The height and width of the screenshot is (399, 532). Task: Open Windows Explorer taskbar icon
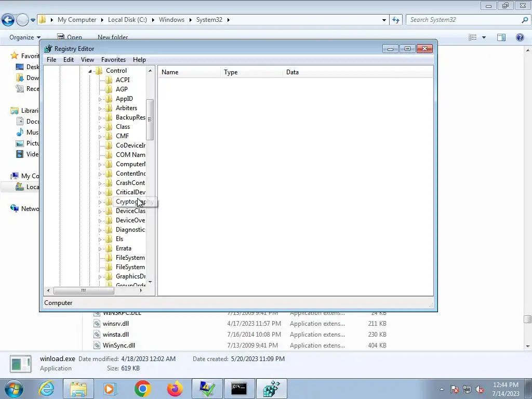pyautogui.click(x=79, y=389)
